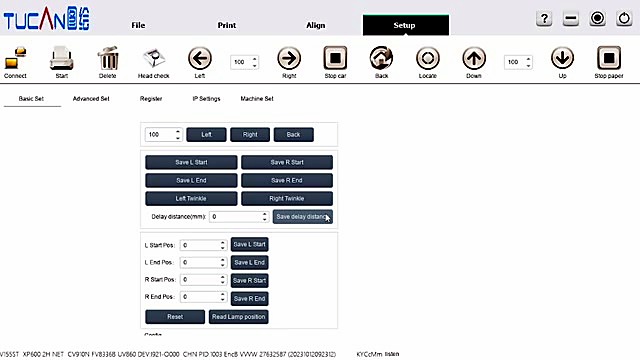640x360 pixels.
Task: Run the Head check tool
Action: 154,58
